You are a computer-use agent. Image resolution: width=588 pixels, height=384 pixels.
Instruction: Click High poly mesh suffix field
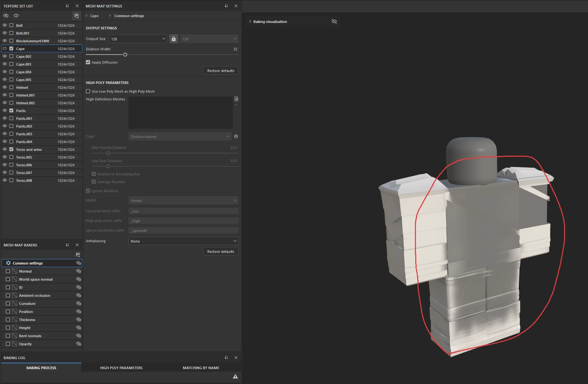pos(183,221)
